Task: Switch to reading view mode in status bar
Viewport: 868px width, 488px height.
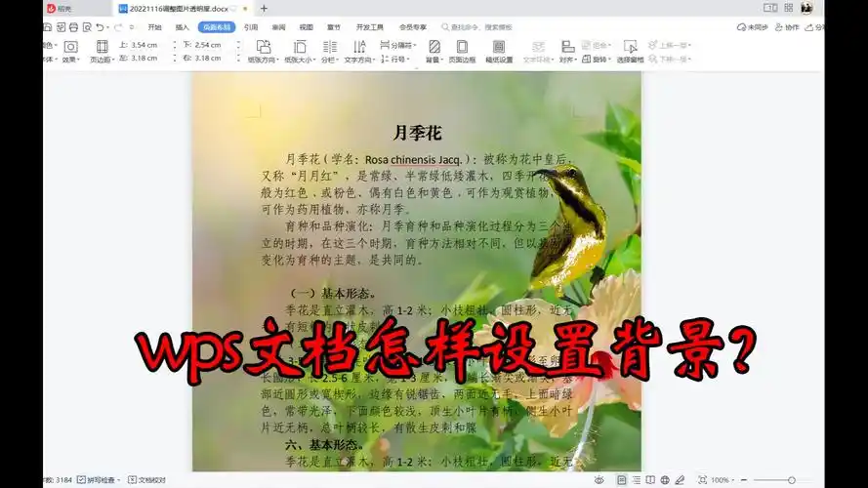Action: click(650, 479)
